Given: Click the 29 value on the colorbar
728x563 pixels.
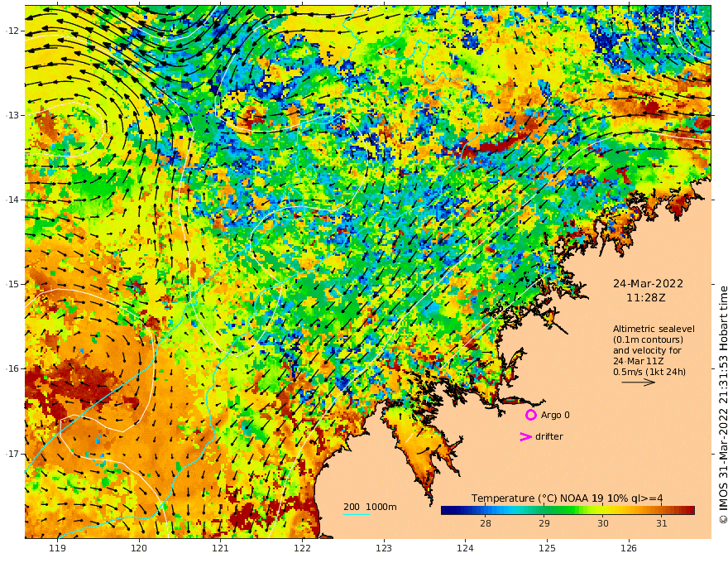Looking at the screenshot, I should point(544,523).
